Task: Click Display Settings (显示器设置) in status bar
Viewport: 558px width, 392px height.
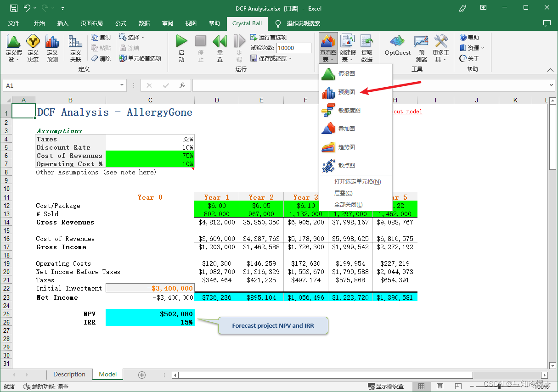Action: (x=386, y=386)
